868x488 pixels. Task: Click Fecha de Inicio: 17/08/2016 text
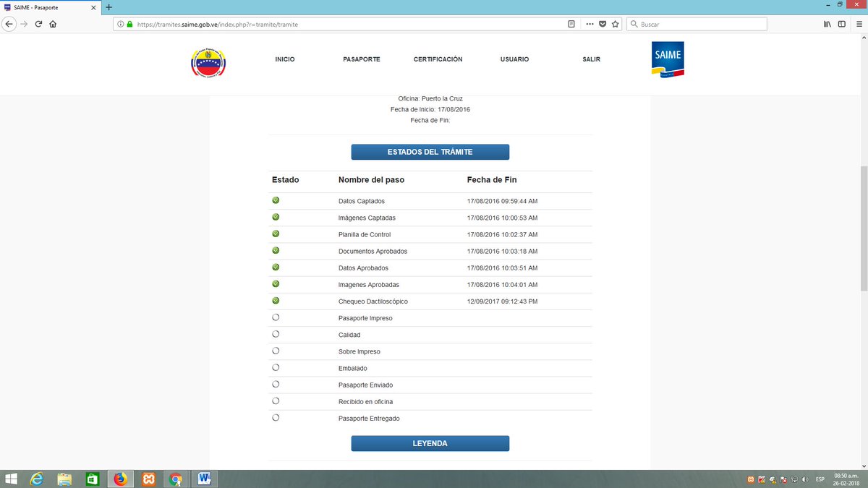(x=430, y=109)
